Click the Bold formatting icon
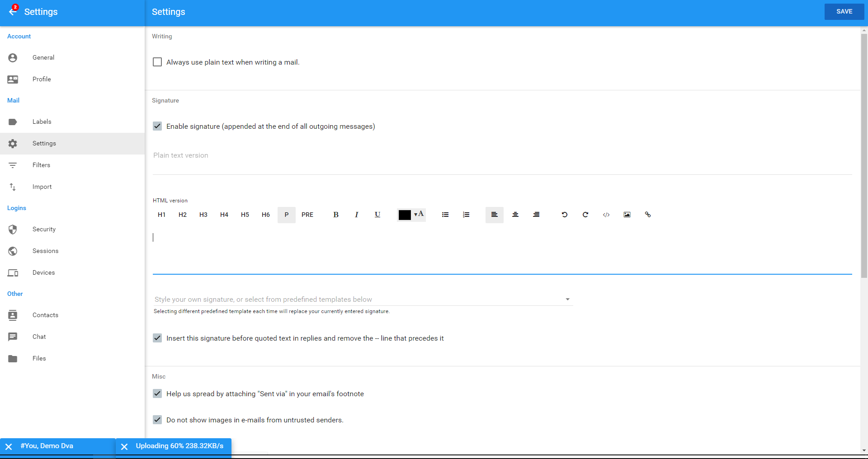868x459 pixels. [335, 215]
